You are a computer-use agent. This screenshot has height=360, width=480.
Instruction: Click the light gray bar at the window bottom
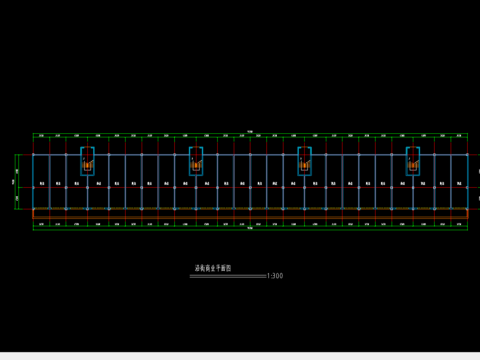point(240,356)
